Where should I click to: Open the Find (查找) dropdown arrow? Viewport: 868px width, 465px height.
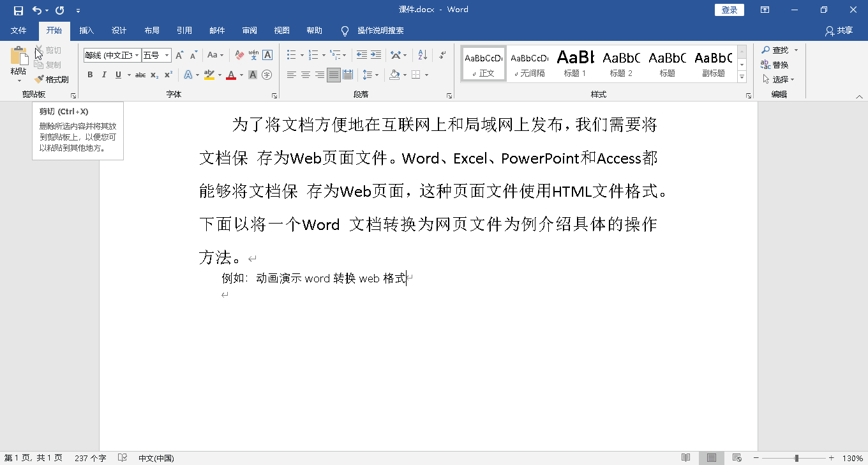click(x=796, y=50)
